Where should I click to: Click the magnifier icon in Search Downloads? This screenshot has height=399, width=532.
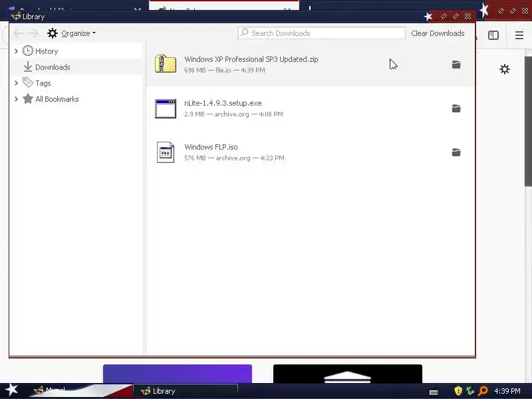click(244, 33)
